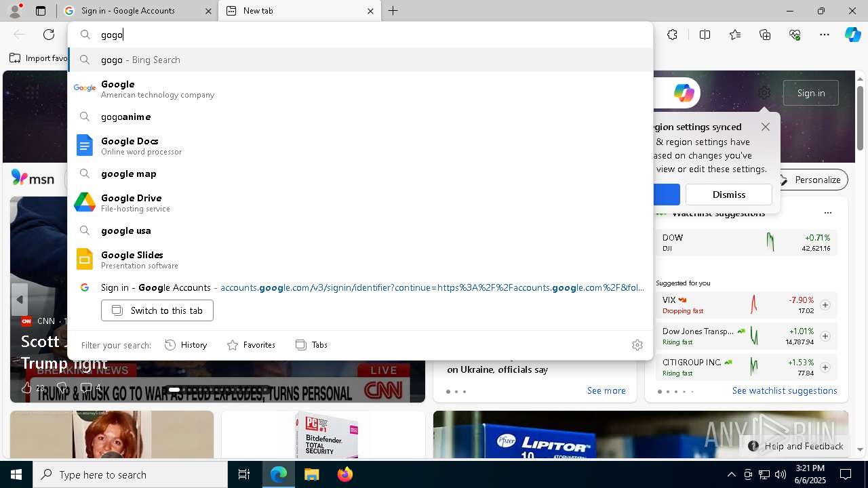Open the profile avatar icon
Screen dimensions: 868x488
[x=14, y=11]
